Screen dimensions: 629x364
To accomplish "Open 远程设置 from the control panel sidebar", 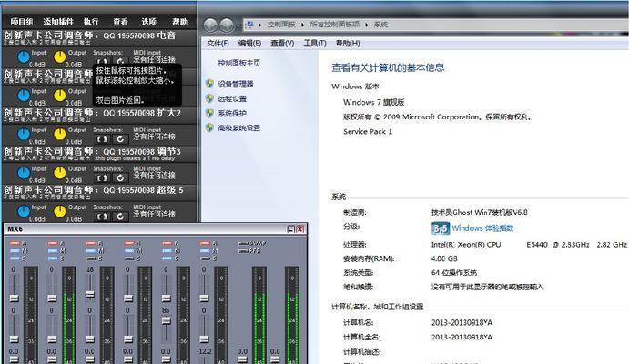I will (x=232, y=98).
